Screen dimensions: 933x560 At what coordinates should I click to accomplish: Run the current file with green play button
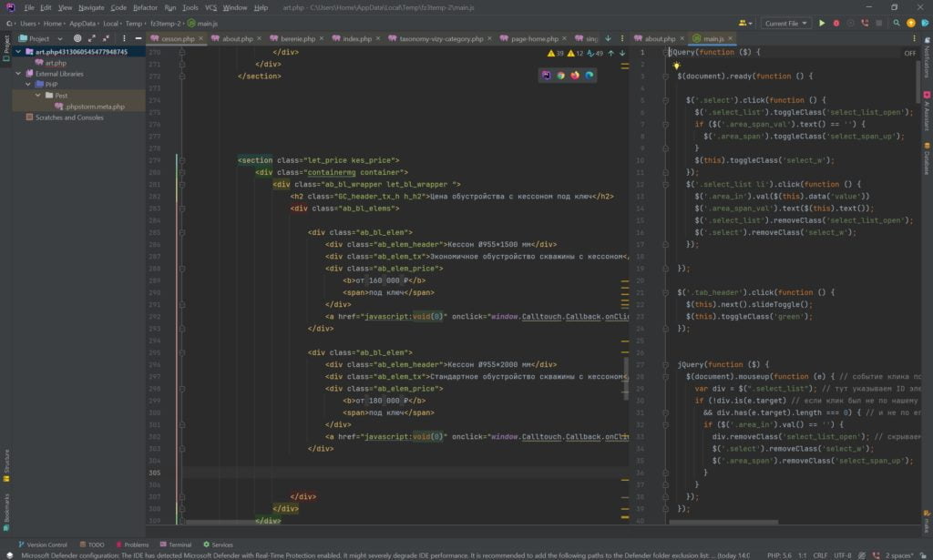click(822, 23)
